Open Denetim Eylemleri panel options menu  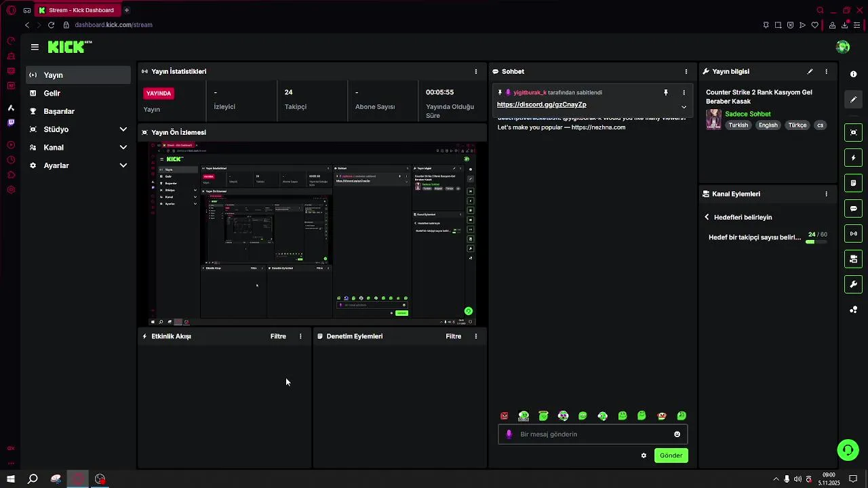pyautogui.click(x=475, y=336)
